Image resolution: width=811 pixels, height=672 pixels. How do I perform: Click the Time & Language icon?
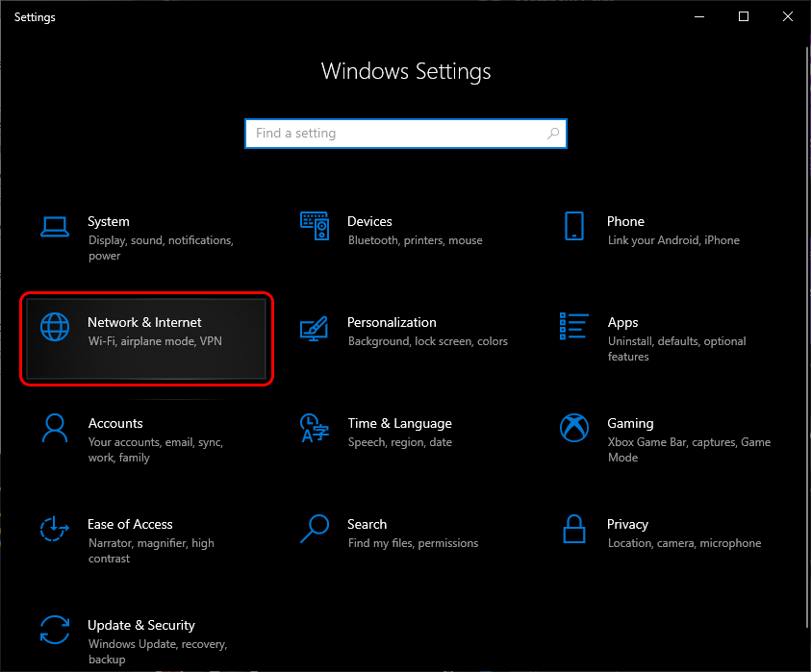pos(315,428)
